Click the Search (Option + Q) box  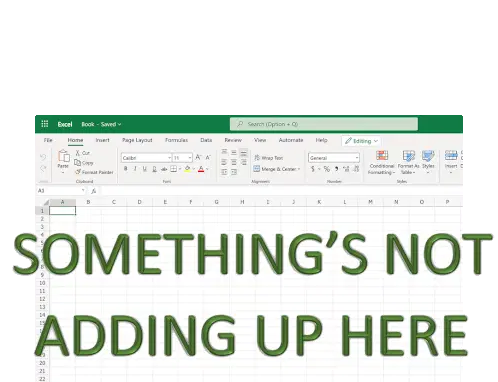click(324, 124)
